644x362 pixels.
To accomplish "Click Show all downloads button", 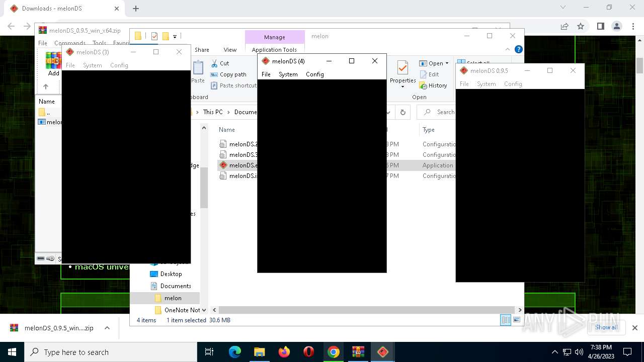I will click(606, 327).
